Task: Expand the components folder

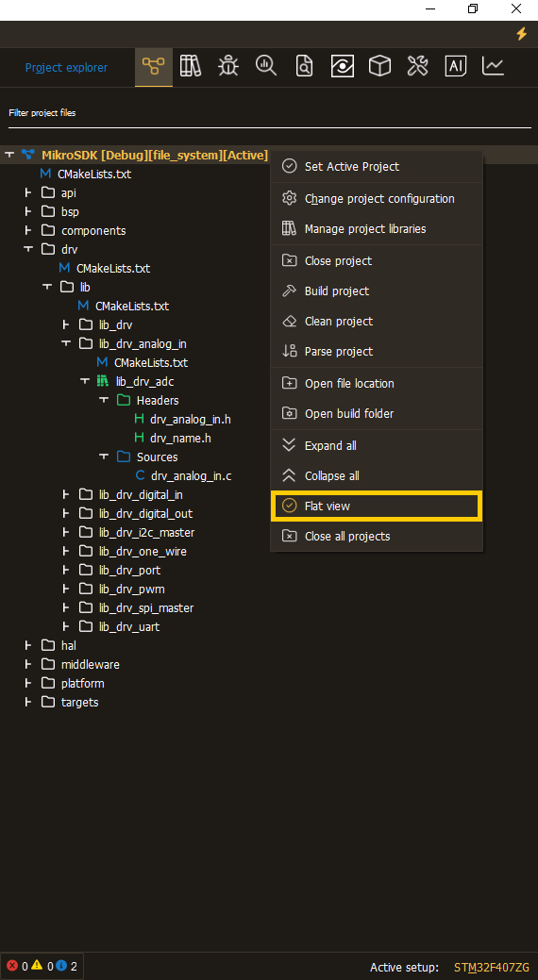Action: [27, 230]
